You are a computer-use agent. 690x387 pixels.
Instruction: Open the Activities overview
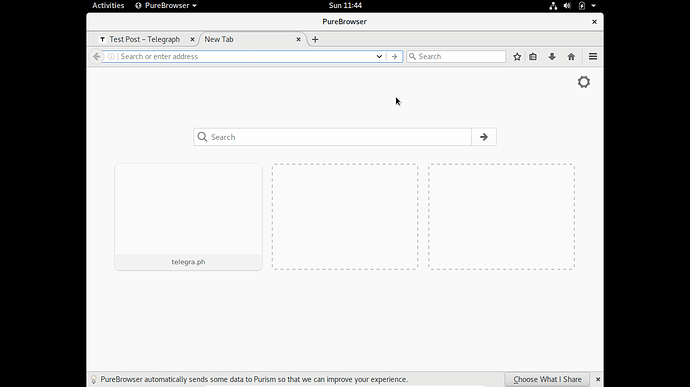click(108, 5)
